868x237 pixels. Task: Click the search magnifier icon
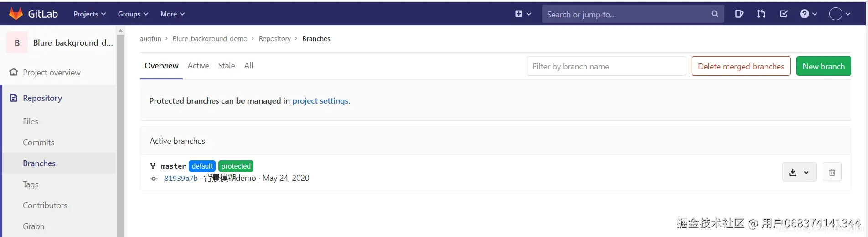(714, 14)
